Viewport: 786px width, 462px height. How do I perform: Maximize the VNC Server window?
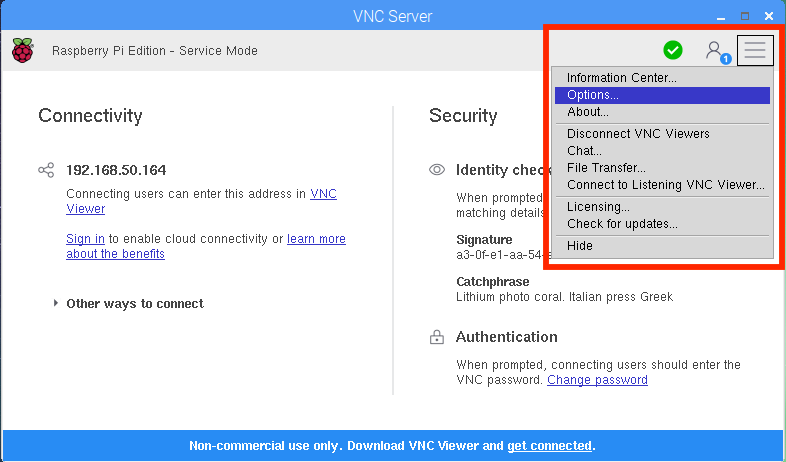tap(745, 16)
